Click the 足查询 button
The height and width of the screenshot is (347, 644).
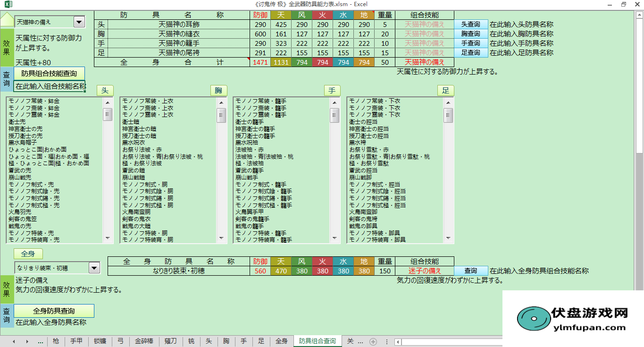coord(471,53)
